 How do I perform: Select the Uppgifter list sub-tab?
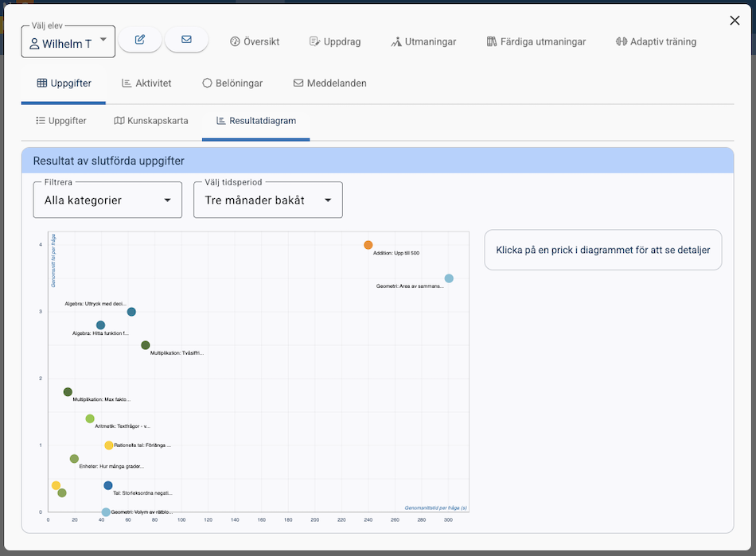point(61,121)
